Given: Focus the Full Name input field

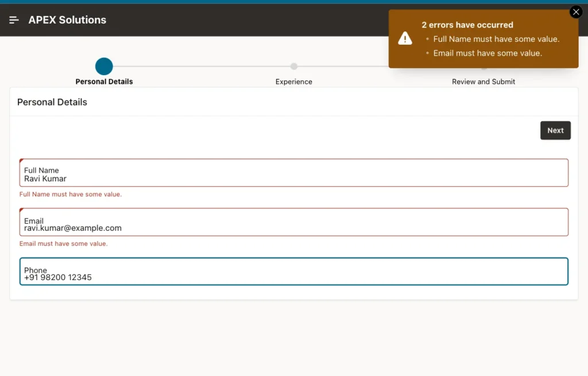Looking at the screenshot, I should point(294,173).
